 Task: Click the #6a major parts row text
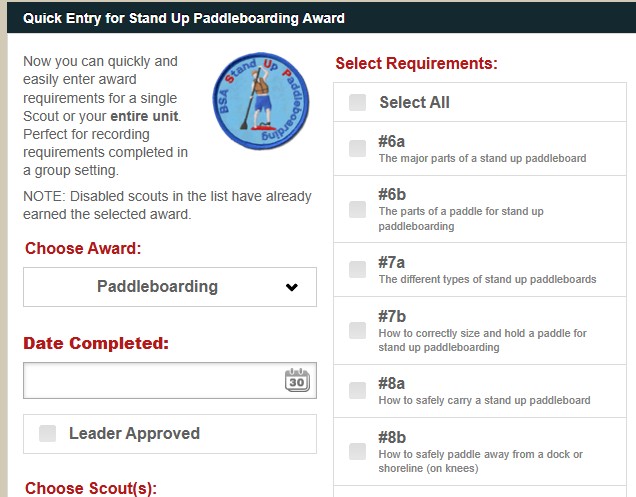point(482,158)
